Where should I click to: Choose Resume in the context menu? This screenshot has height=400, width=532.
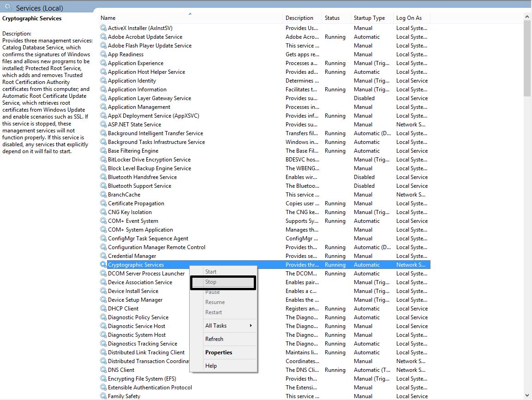click(223, 302)
